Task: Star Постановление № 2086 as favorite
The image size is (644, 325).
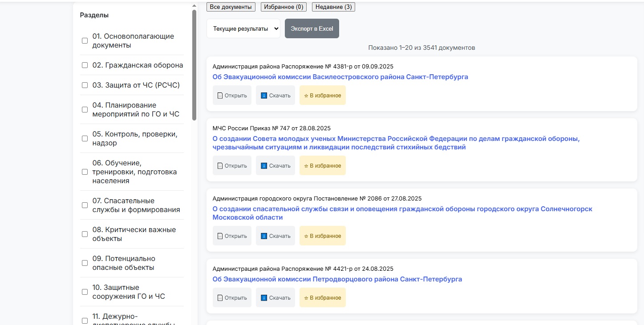Action: pyautogui.click(x=322, y=236)
